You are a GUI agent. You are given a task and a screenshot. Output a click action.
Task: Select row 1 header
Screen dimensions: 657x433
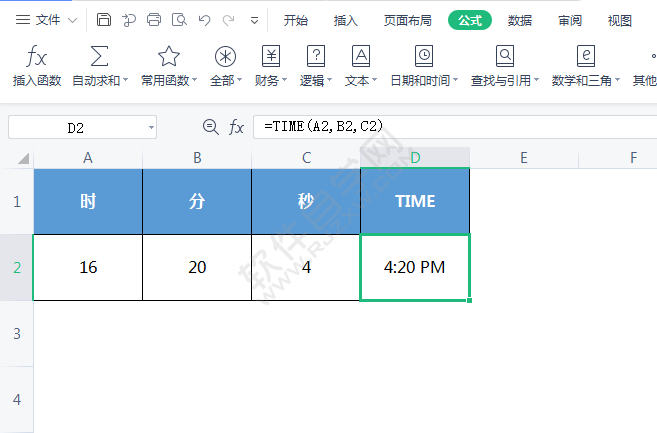coord(17,202)
